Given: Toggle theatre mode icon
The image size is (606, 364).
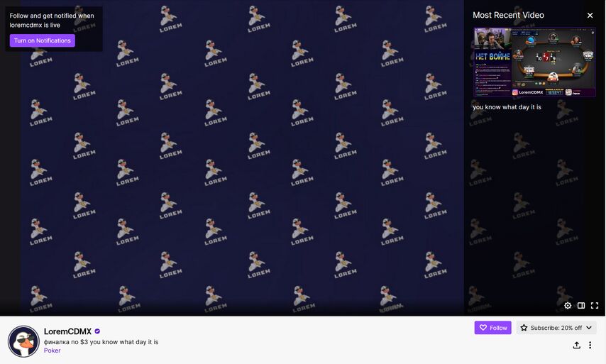Looking at the screenshot, I should point(581,306).
